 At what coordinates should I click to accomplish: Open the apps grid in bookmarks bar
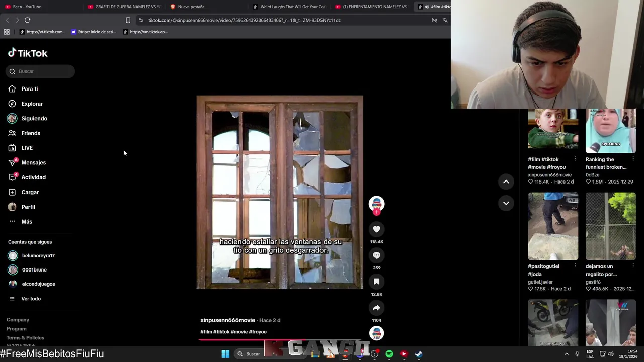click(x=7, y=32)
